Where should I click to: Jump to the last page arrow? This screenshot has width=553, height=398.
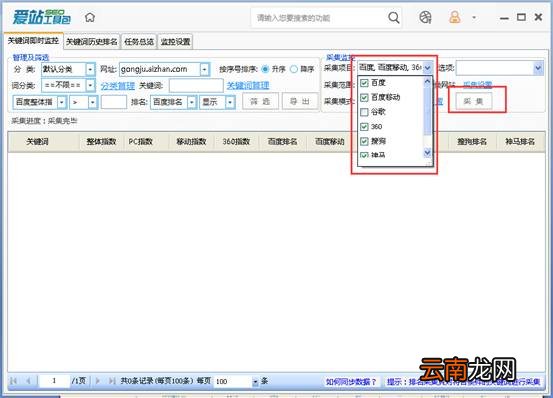[112, 381]
